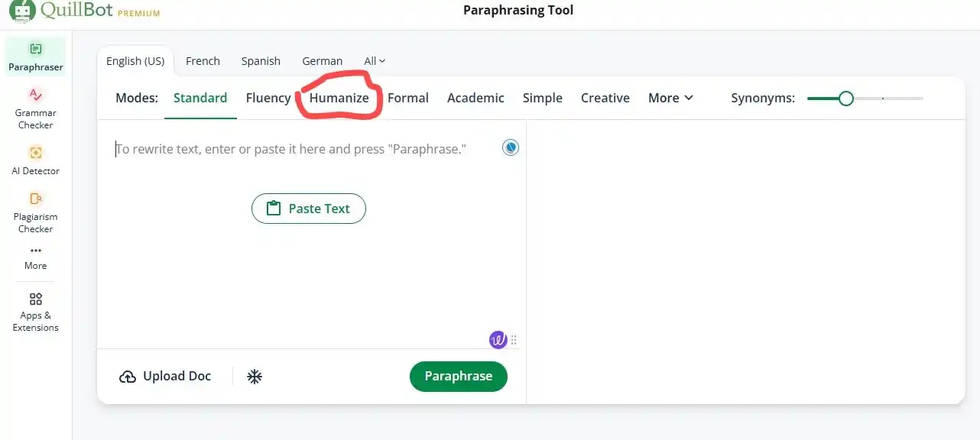
Task: Click the blue circular extension icon in text box
Action: pos(511,147)
